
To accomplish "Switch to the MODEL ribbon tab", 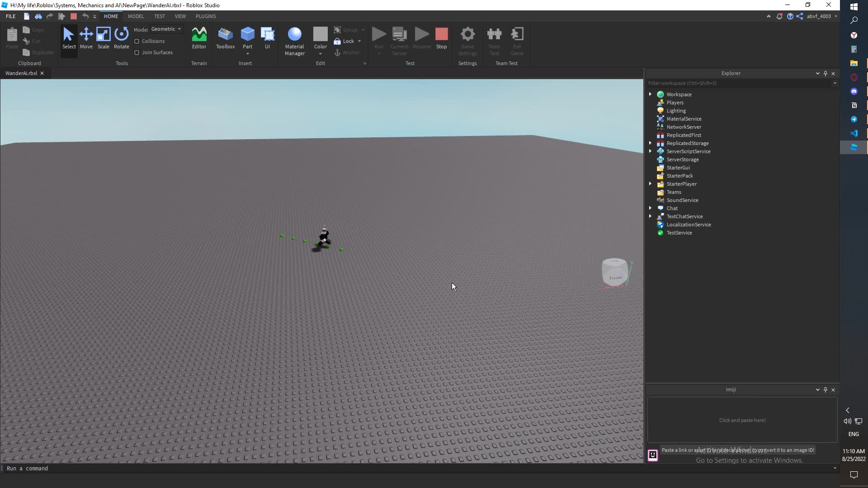I will tap(136, 16).
